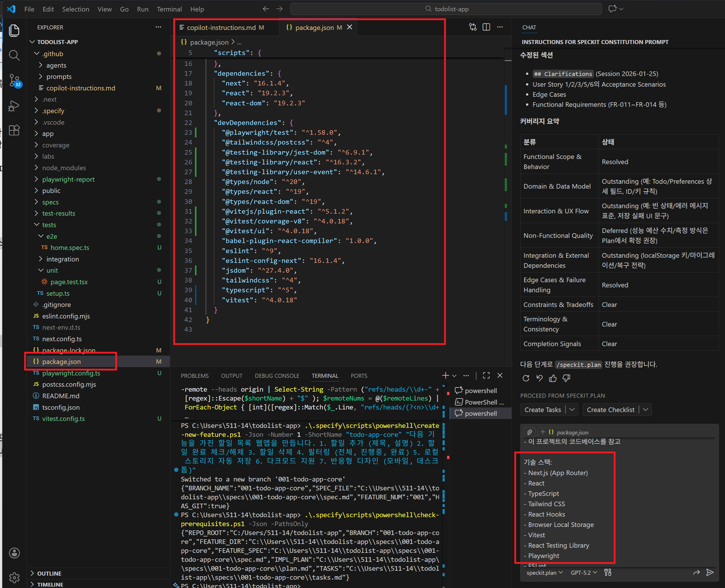Open the Search view in activity bar
Image resolution: width=725 pixels, height=588 pixels.
[x=14, y=55]
